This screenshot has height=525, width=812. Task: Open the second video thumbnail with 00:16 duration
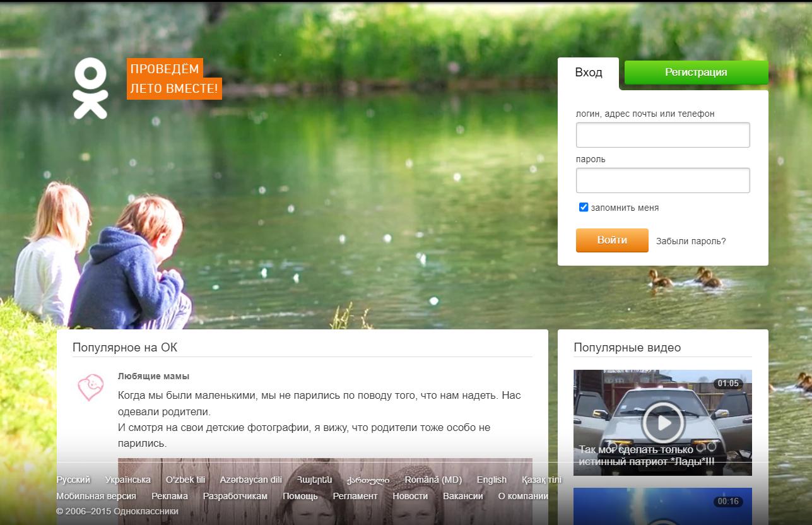662,506
